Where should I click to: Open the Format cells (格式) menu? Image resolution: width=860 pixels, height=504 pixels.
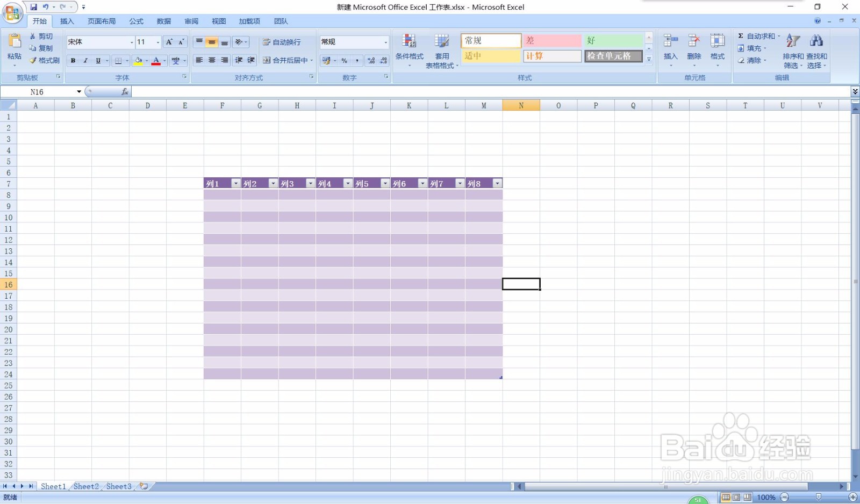(x=718, y=50)
